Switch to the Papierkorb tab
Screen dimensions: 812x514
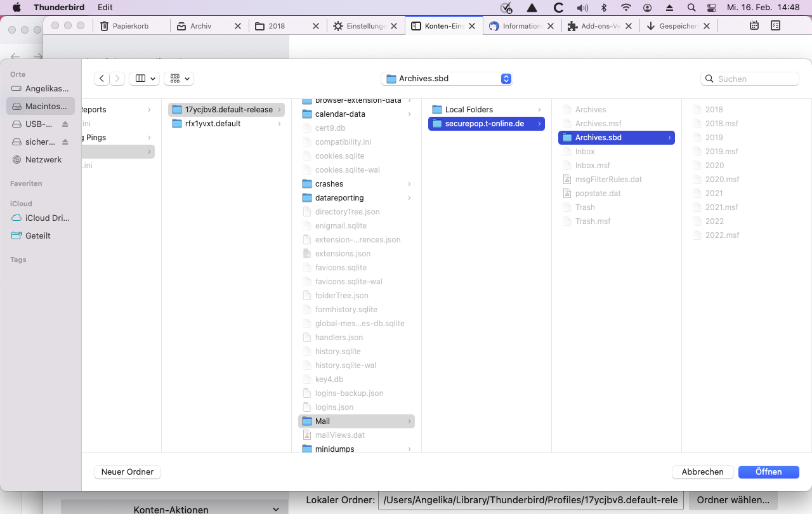pyautogui.click(x=132, y=26)
